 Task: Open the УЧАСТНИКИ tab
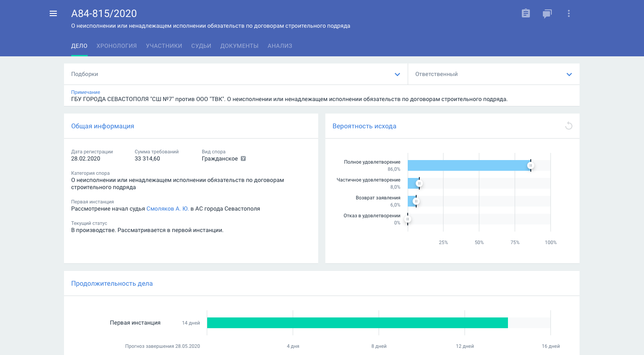(164, 46)
